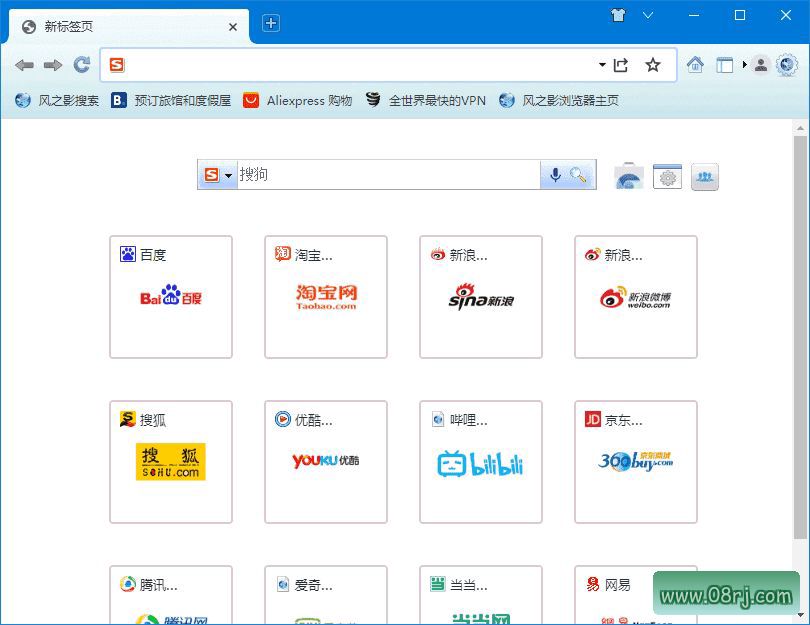This screenshot has height=625, width=810.
Task: Click the scroll up arrow of the page scrollbar
Action: click(x=800, y=128)
